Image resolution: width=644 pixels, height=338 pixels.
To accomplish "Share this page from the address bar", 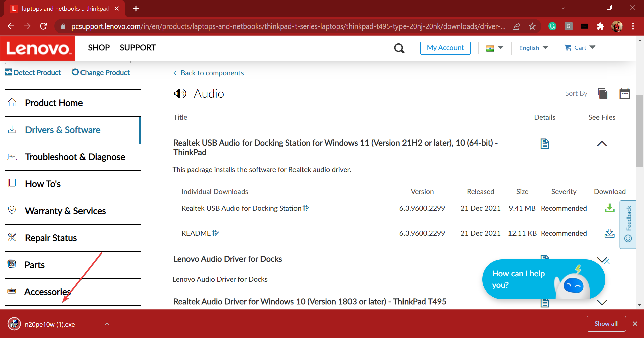I will coord(516,26).
